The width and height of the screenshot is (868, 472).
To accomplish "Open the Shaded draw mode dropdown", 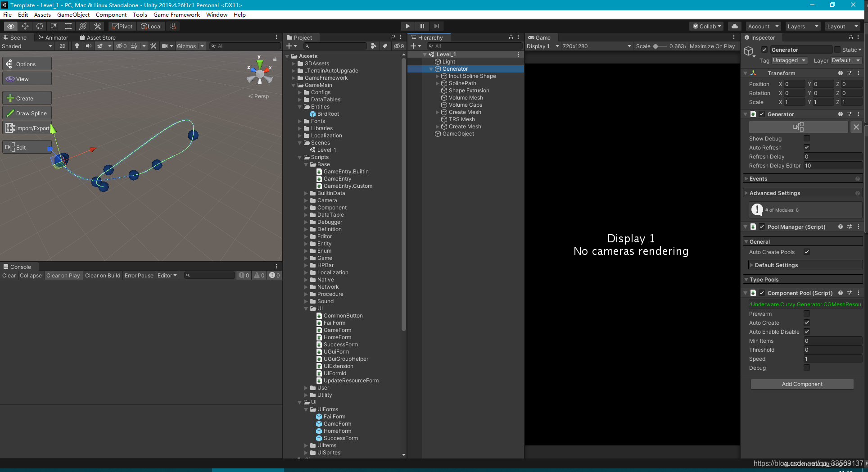I will (x=27, y=46).
